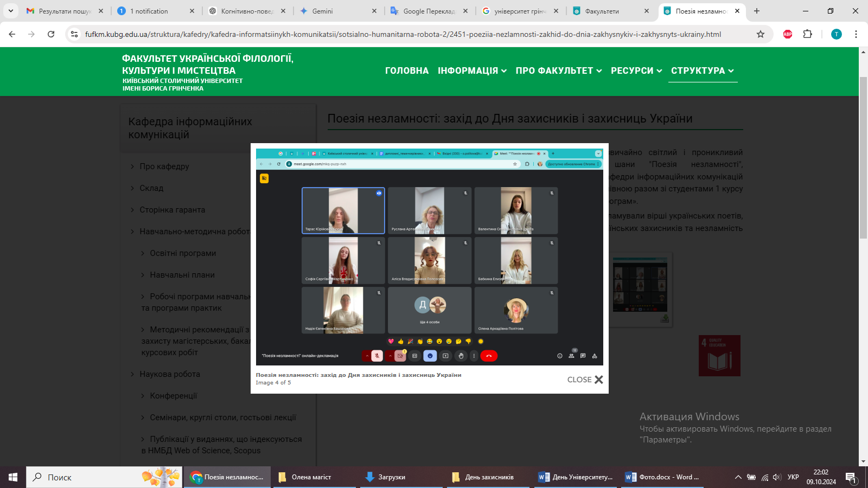Click the address bar URL field
Screen dimensions: 868x488
point(403,34)
